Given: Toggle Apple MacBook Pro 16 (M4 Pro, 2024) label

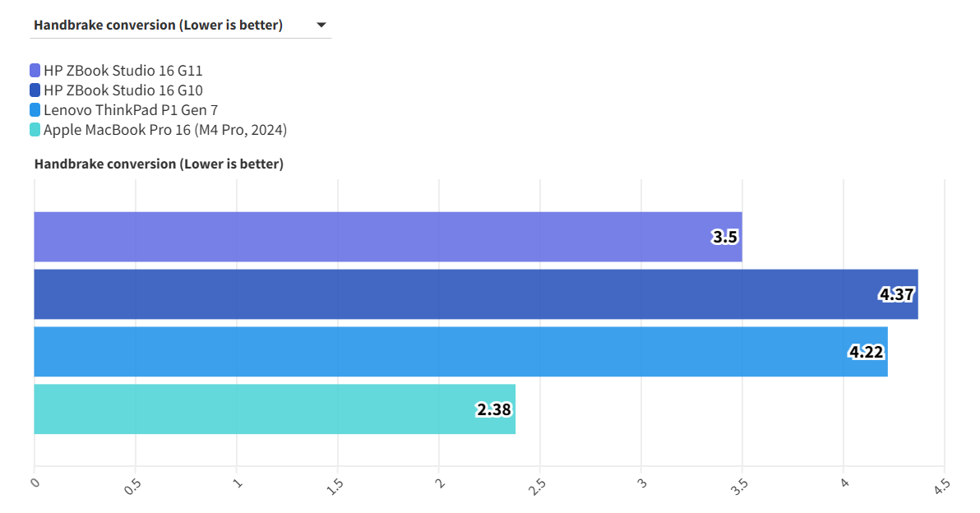Looking at the screenshot, I should pyautogui.click(x=165, y=130).
